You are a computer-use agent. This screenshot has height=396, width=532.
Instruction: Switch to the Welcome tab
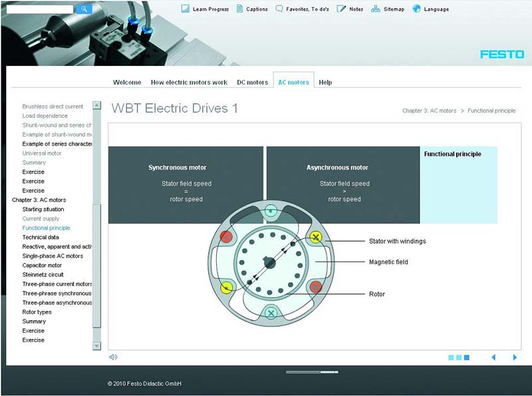(127, 82)
